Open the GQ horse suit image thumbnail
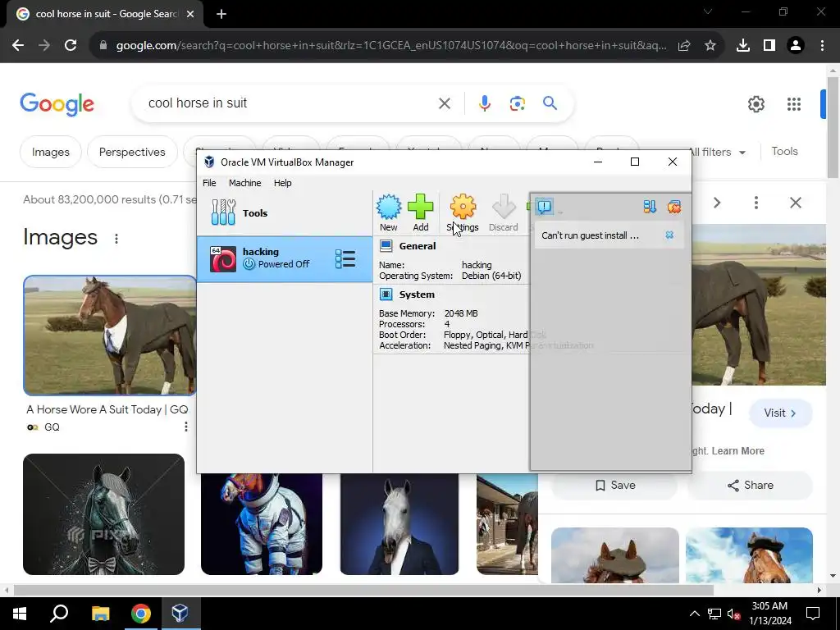 pyautogui.click(x=110, y=336)
